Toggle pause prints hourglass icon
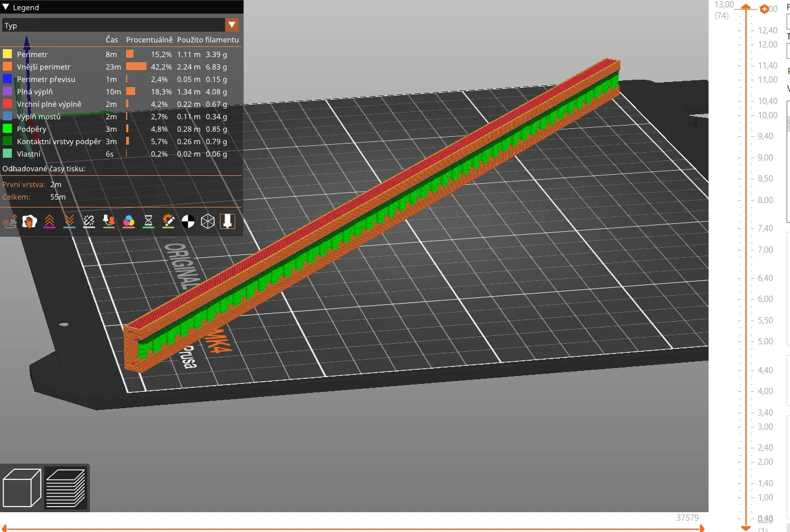Screen dimensions: 790x532 (x=148, y=222)
